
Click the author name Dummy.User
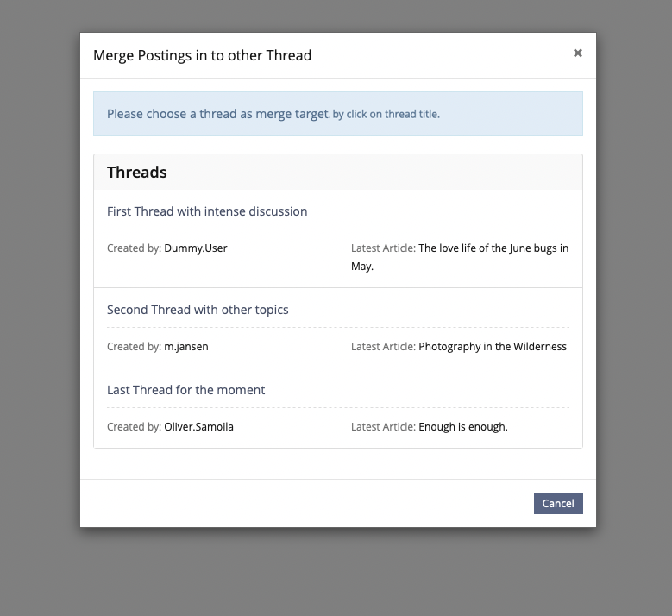[x=196, y=248]
